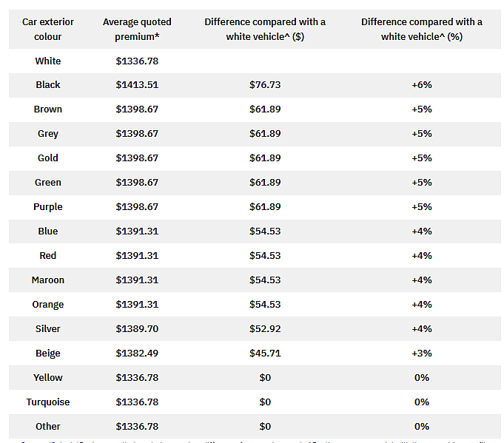Select the Turquoise row label
The image size is (504, 443).
click(x=48, y=402)
